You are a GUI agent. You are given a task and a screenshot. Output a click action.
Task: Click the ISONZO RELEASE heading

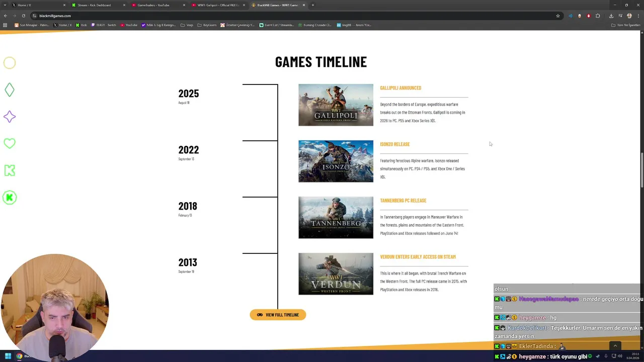coord(395,144)
